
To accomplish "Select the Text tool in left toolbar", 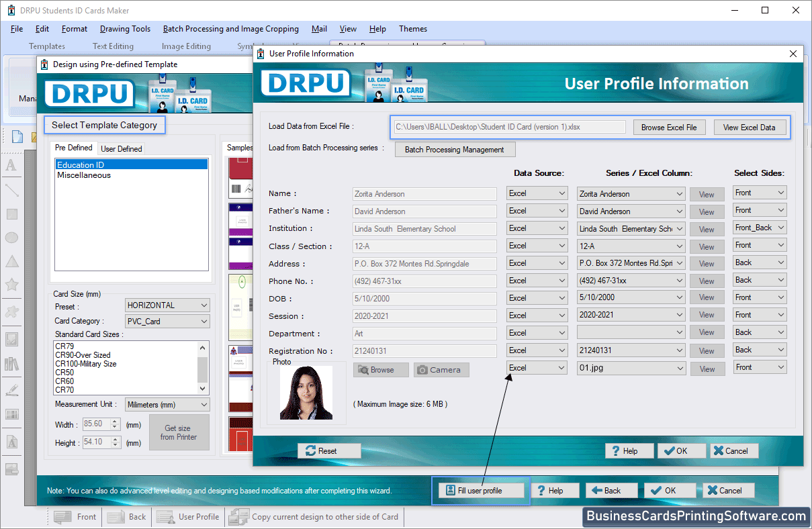I will coord(11,165).
